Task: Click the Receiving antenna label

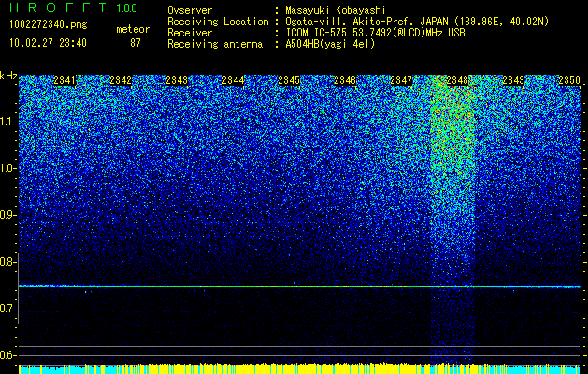Action: (215, 44)
